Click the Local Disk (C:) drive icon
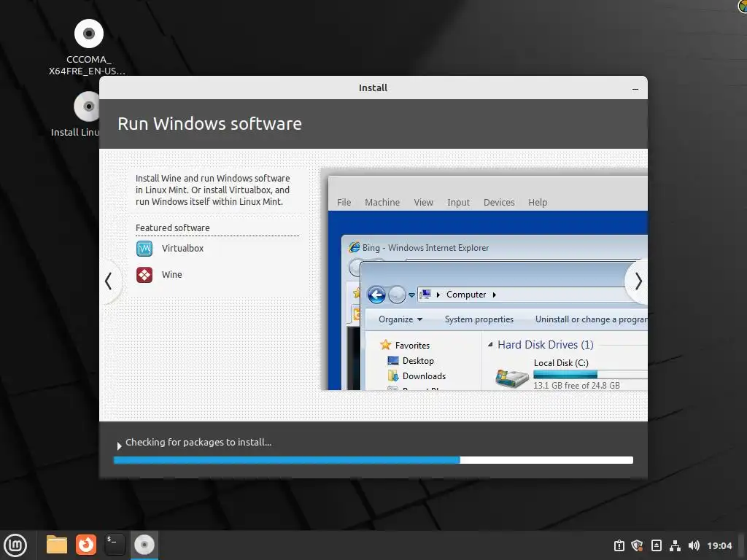The height and width of the screenshot is (560, 747). (x=511, y=378)
